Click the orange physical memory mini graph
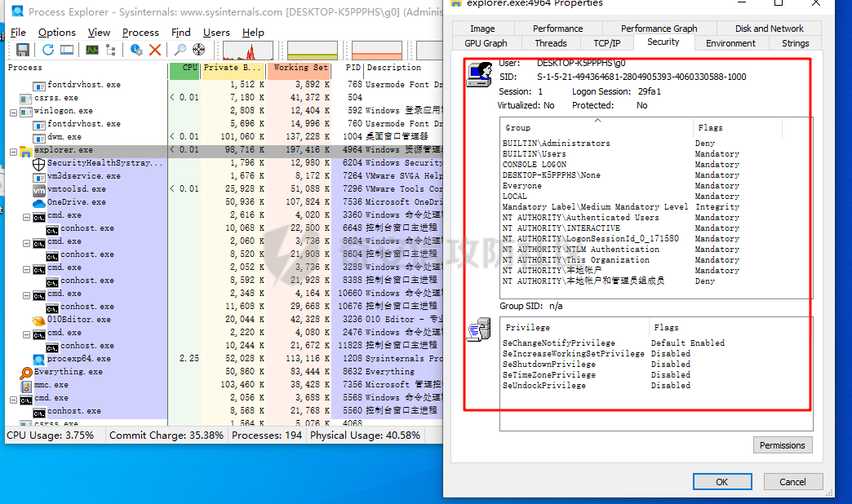The image size is (852, 504). click(377, 51)
